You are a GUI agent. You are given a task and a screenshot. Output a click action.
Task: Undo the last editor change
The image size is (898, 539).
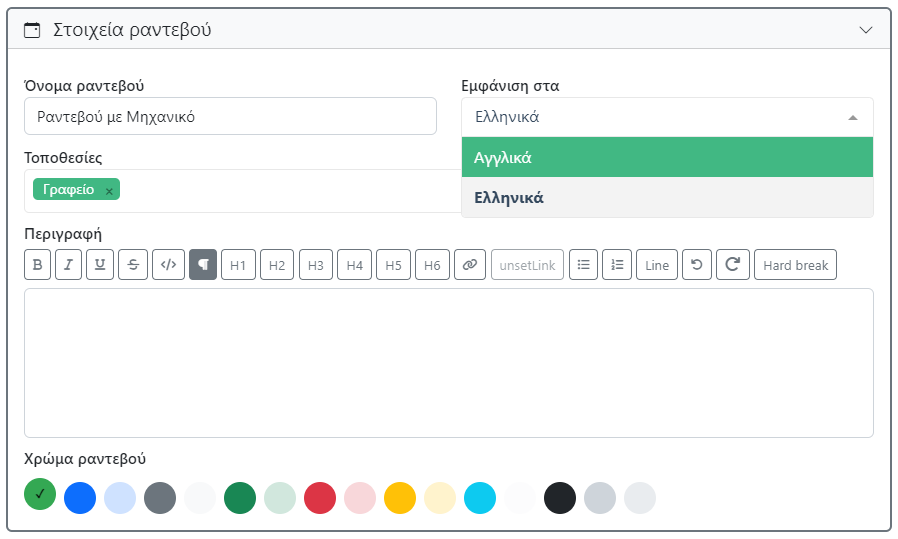(x=696, y=265)
